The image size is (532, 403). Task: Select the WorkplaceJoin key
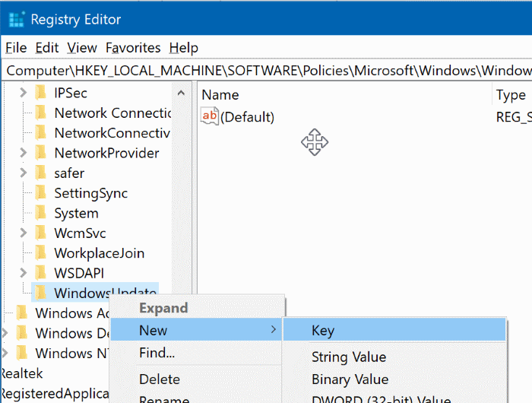tap(100, 253)
